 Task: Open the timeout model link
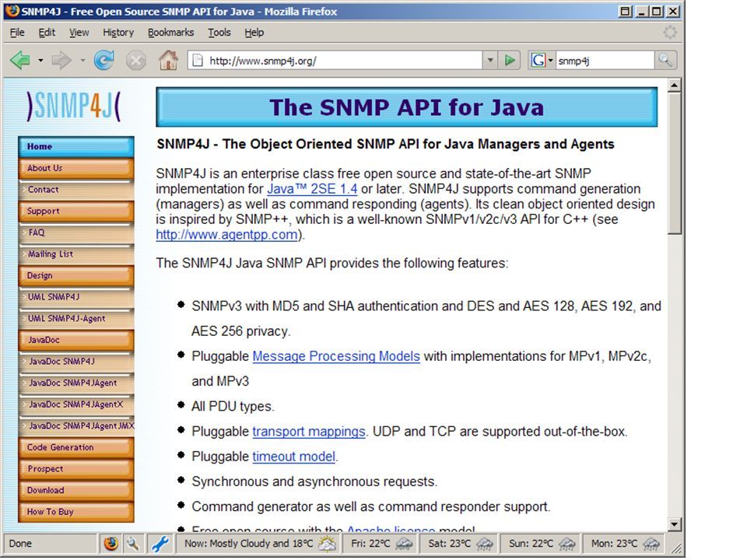pos(294,457)
